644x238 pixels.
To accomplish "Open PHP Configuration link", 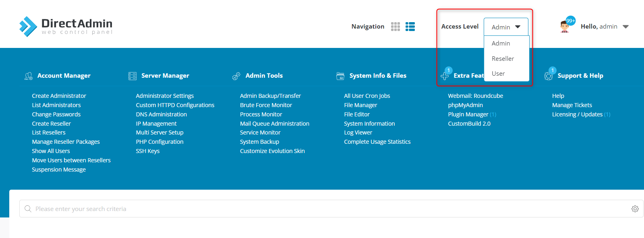I will 159,142.
